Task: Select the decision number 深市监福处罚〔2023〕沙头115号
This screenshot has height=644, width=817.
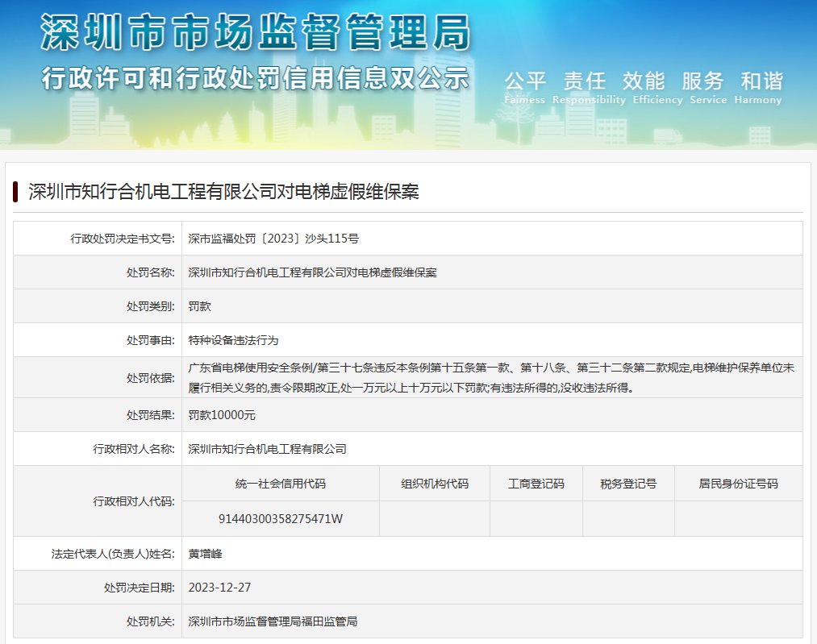Action: pos(273,239)
